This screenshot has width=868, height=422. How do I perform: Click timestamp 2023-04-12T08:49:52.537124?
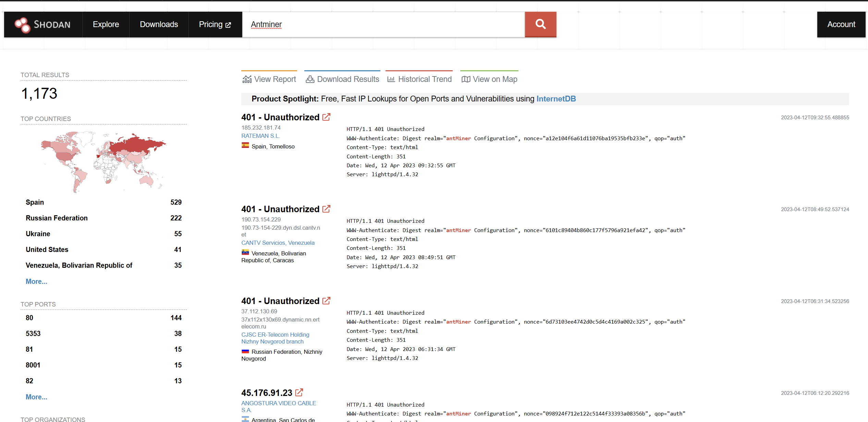pyautogui.click(x=815, y=209)
